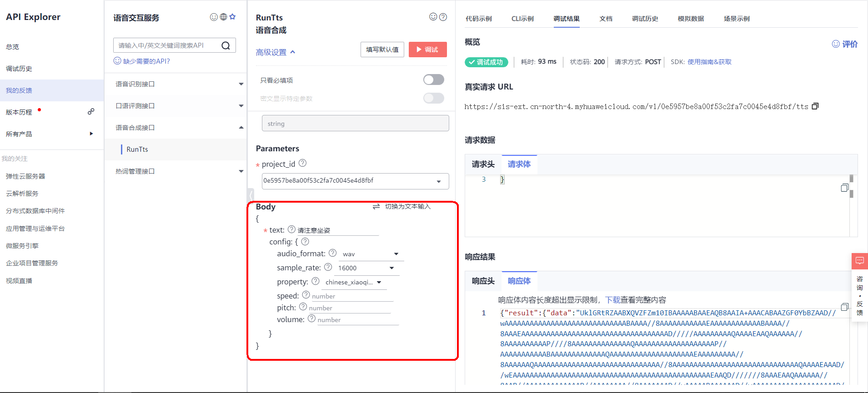The height and width of the screenshot is (393, 868).
Task: Open the audio_format dropdown showing wav
Action: coord(371,254)
